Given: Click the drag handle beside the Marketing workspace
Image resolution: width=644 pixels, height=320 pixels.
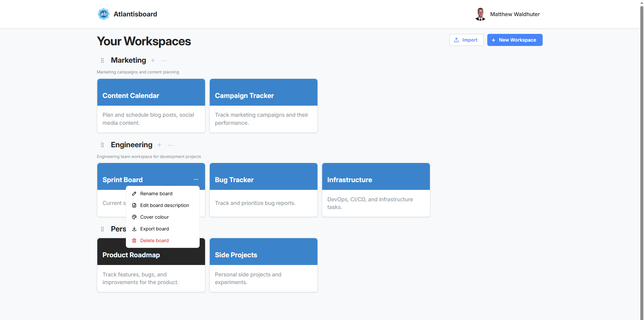Looking at the screenshot, I should [102, 60].
